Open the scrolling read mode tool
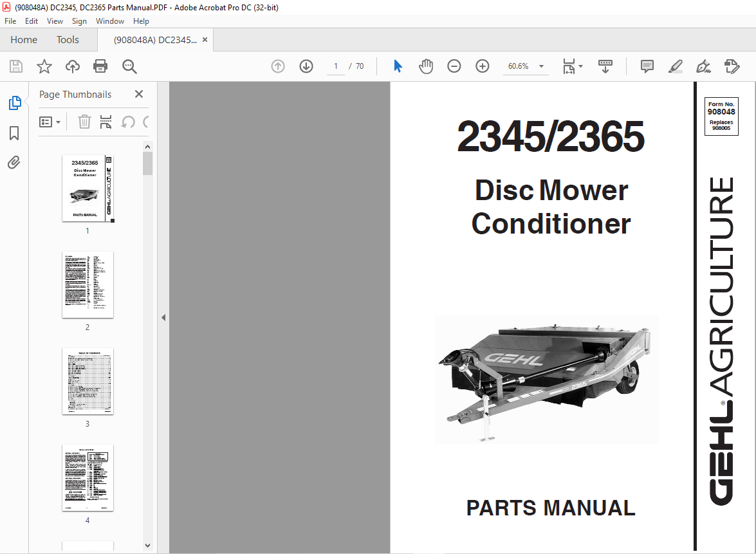The width and height of the screenshot is (756, 554). pyautogui.click(x=605, y=66)
